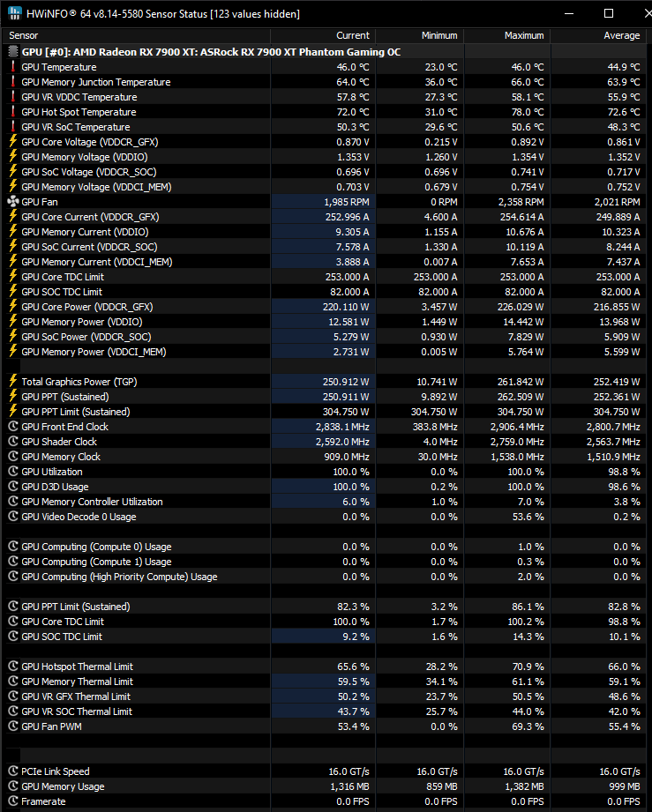Image resolution: width=652 pixels, height=812 pixels.
Task: Click the Current column header
Action: 323,35
